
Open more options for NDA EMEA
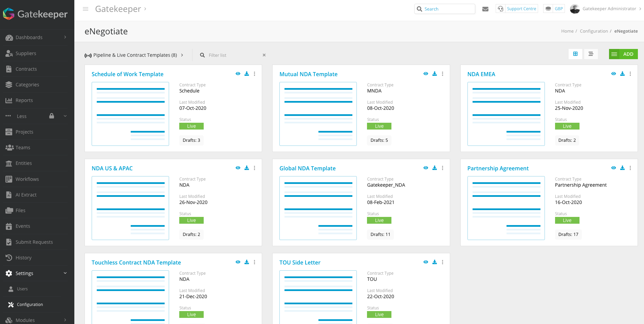tap(630, 74)
